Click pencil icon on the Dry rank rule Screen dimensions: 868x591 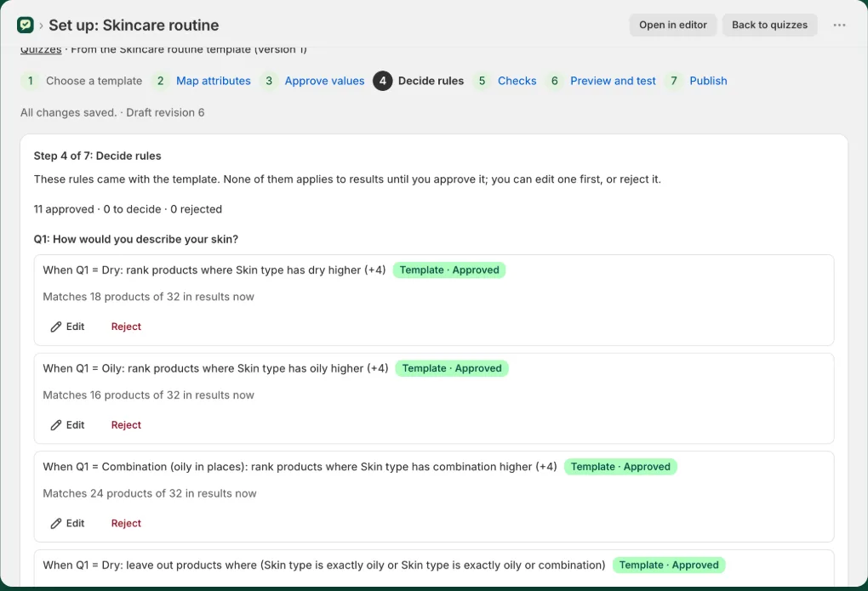pos(56,327)
